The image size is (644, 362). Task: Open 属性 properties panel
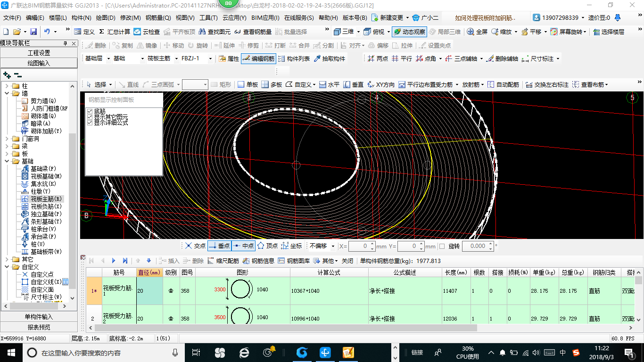coord(229,58)
